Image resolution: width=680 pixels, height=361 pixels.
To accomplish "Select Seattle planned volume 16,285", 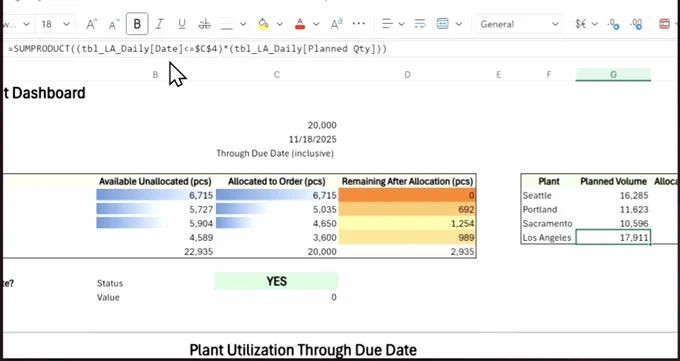I will pyautogui.click(x=613, y=196).
